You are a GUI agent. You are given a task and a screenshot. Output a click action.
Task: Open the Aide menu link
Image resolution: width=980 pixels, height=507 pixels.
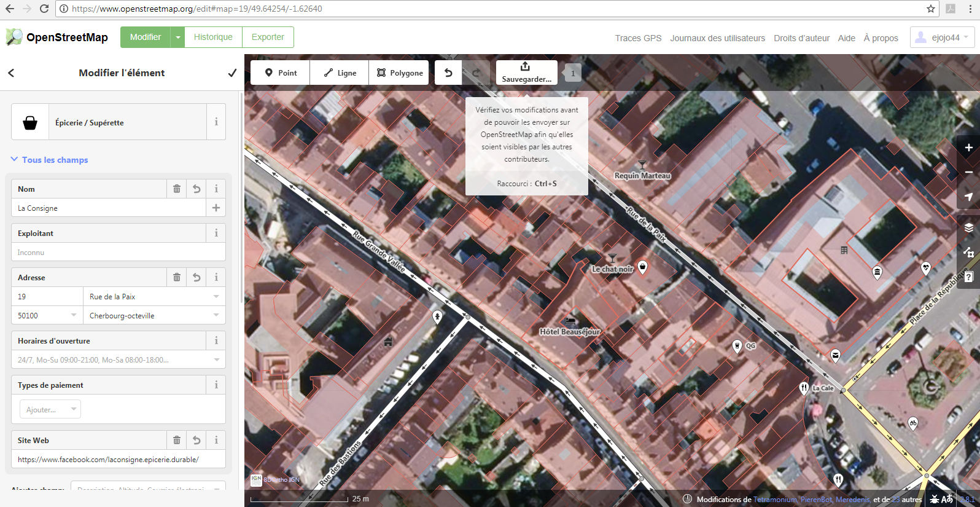(x=846, y=38)
